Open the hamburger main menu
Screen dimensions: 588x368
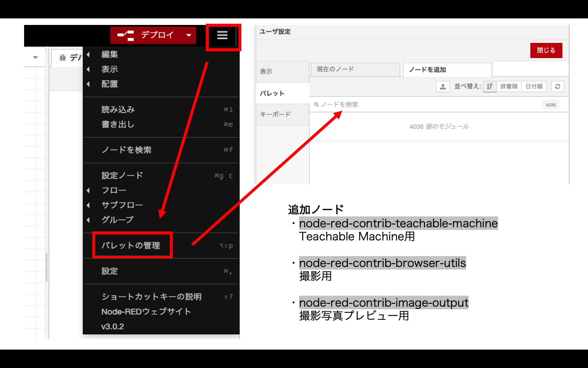pyautogui.click(x=222, y=35)
